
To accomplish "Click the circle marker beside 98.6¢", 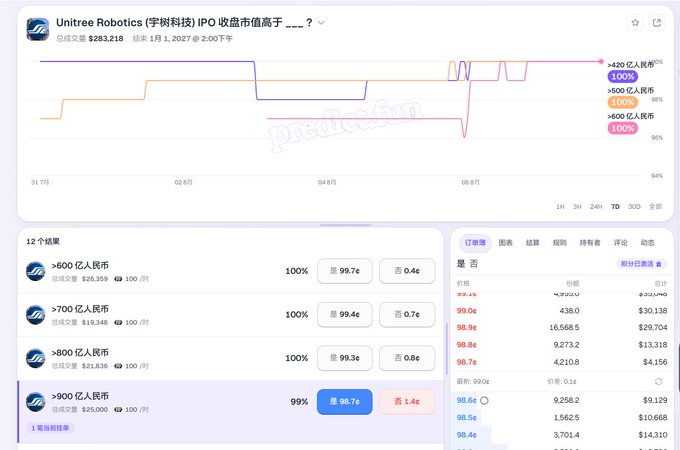I will [484, 401].
